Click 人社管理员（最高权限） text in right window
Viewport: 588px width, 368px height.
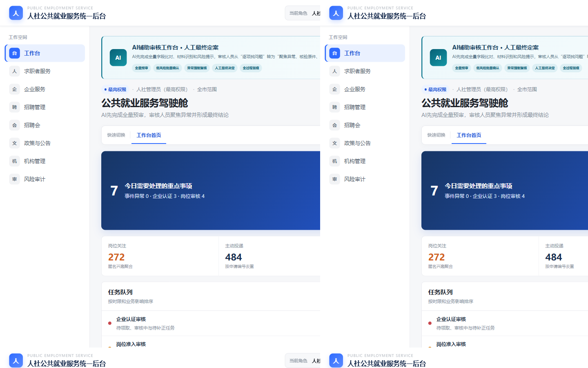(x=482, y=90)
